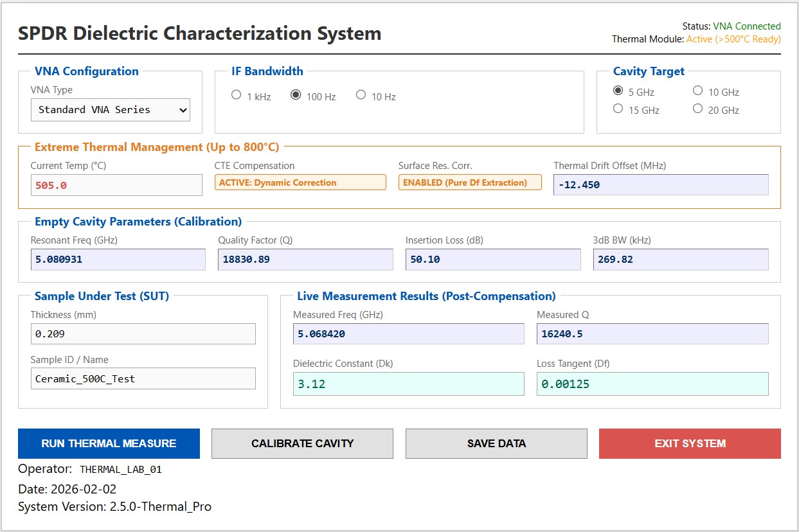Select 10 Hz IF bandwidth radio
This screenshot has width=799, height=532.
[x=361, y=96]
